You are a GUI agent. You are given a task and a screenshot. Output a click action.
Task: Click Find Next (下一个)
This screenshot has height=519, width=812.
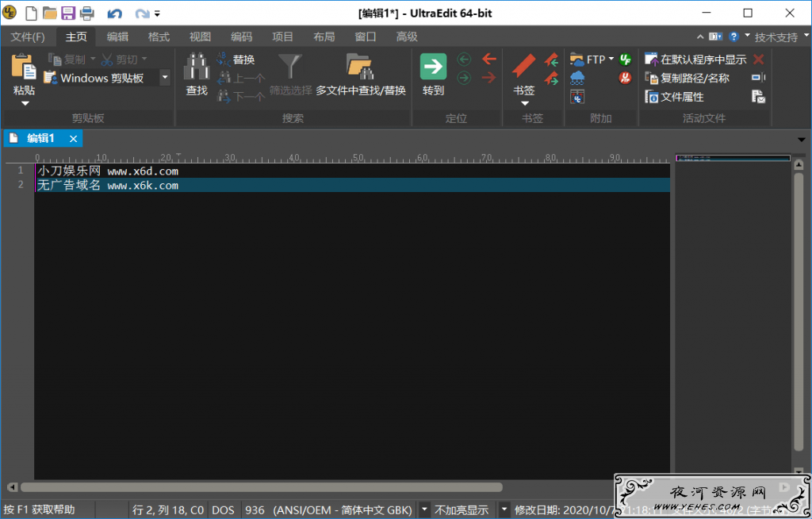[241, 97]
